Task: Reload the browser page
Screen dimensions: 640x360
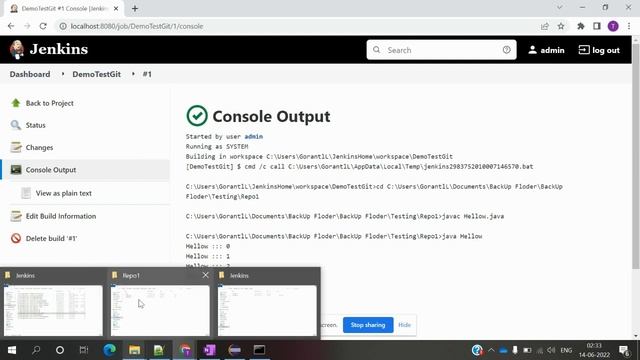Action: 43,26
